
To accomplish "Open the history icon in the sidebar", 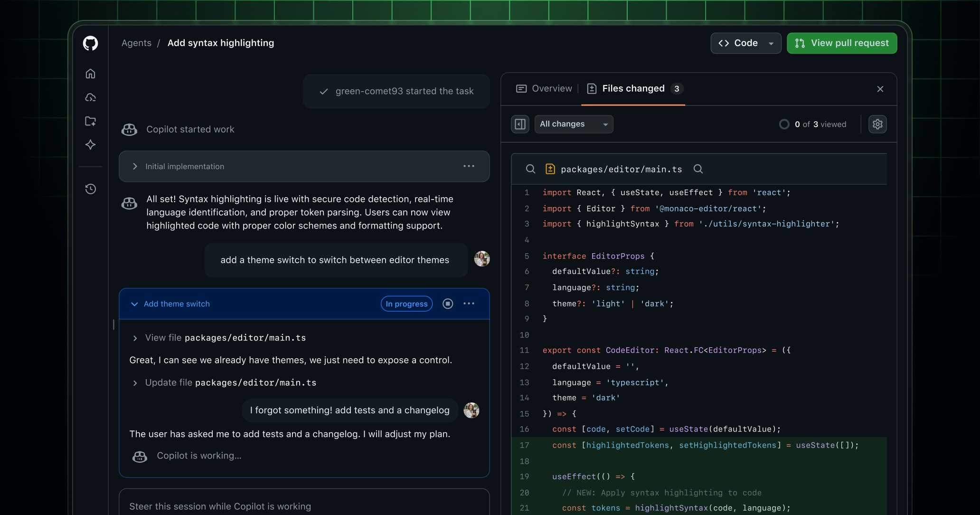I will (90, 189).
